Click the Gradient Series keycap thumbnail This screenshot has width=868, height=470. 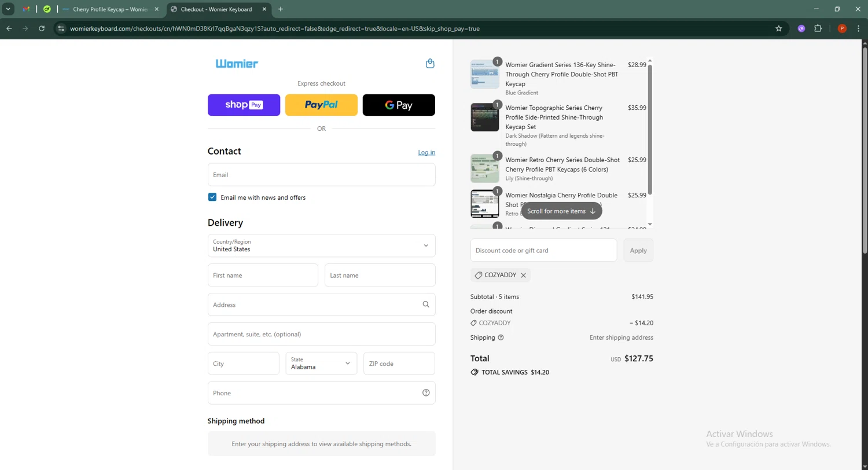(x=484, y=74)
